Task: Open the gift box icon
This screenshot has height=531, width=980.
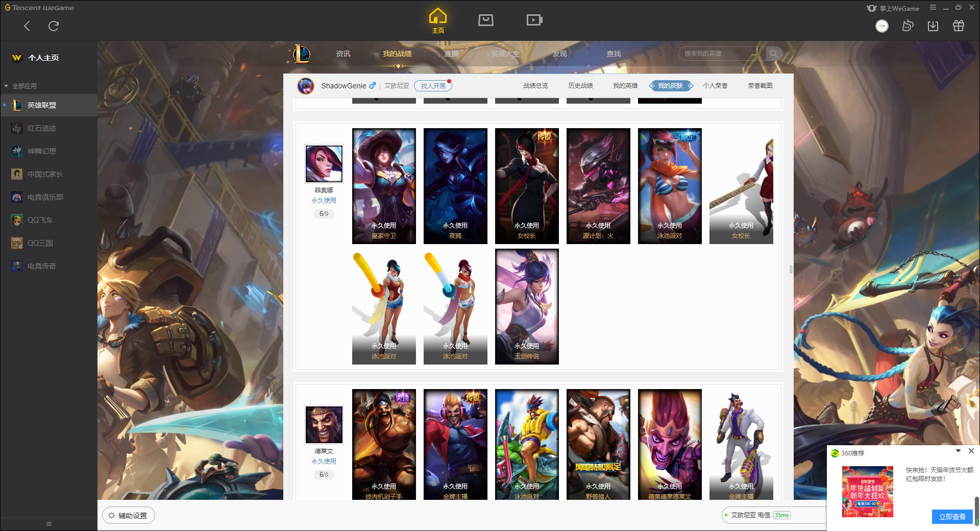Action: [x=959, y=26]
